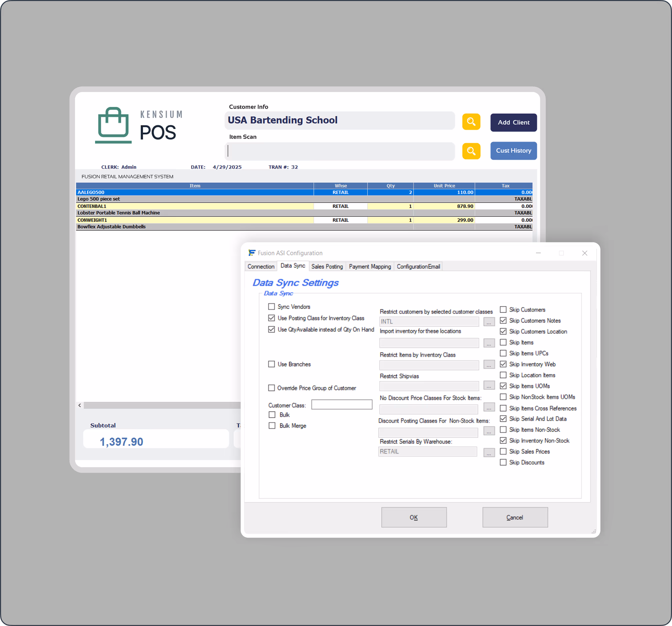Click the Fusion ASI Configuration title icon

point(252,253)
